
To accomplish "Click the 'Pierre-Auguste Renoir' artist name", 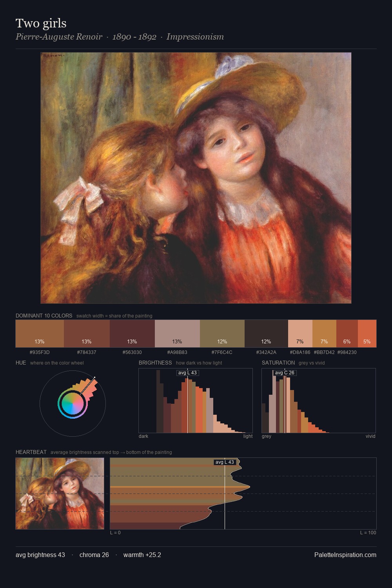I will (x=59, y=37).
